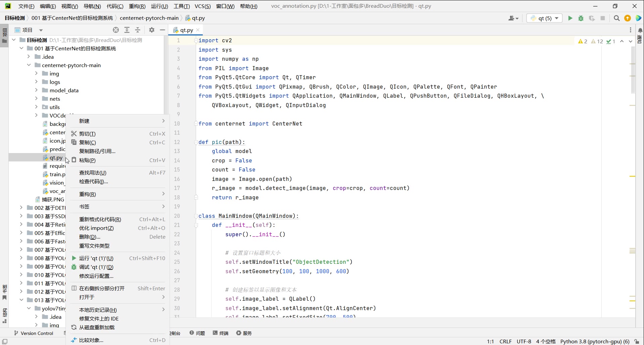Open the Version Control tool window

[x=34, y=333]
